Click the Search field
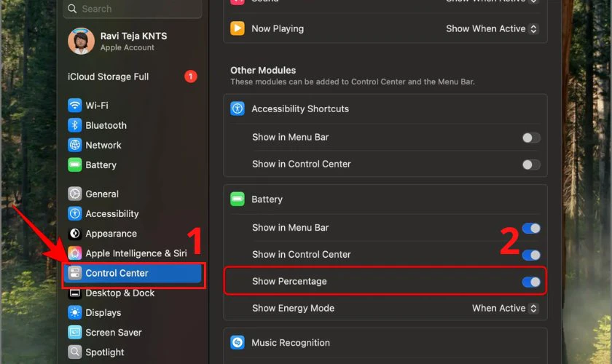 point(133,9)
